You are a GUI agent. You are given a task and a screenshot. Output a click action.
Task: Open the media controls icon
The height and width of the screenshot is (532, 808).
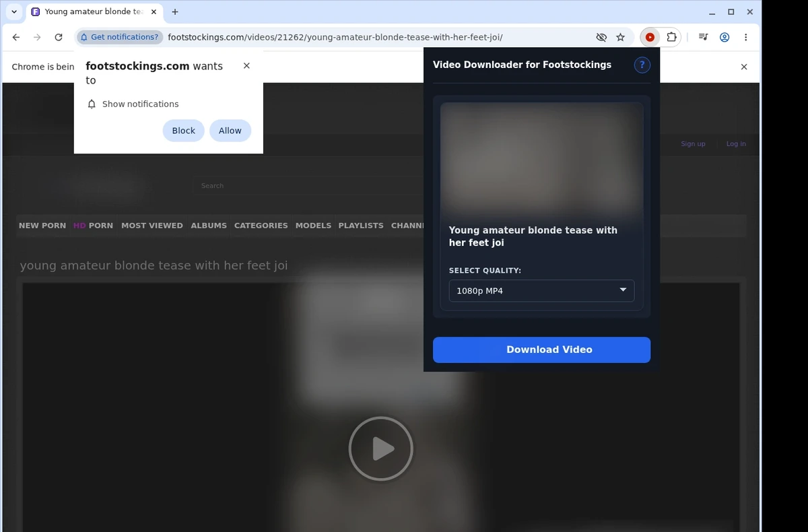click(x=703, y=38)
